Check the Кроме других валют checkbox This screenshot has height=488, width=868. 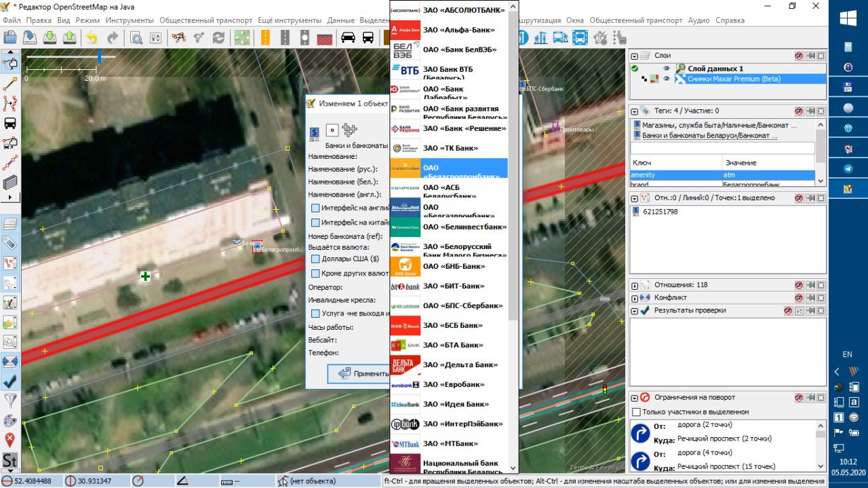(x=315, y=273)
